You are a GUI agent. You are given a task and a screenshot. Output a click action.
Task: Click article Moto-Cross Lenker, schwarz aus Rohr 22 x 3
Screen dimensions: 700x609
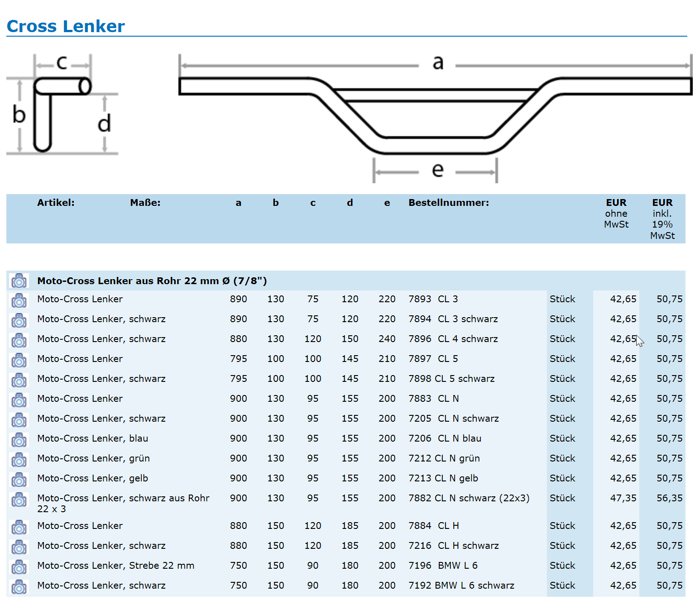(123, 504)
